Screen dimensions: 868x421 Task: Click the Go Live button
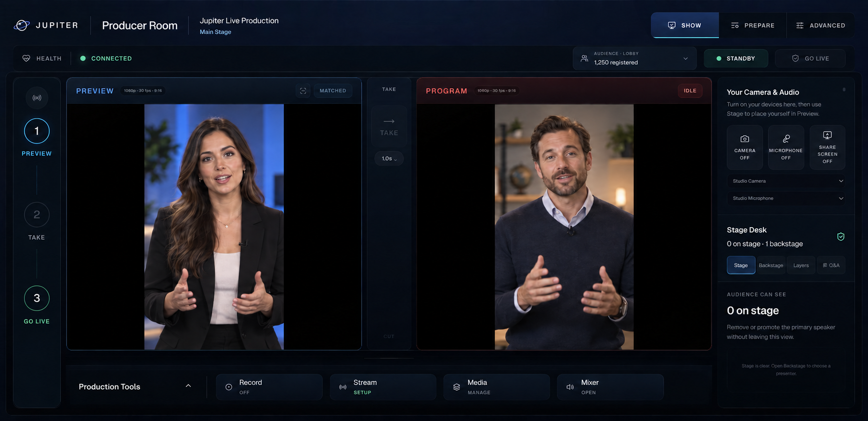click(810, 58)
